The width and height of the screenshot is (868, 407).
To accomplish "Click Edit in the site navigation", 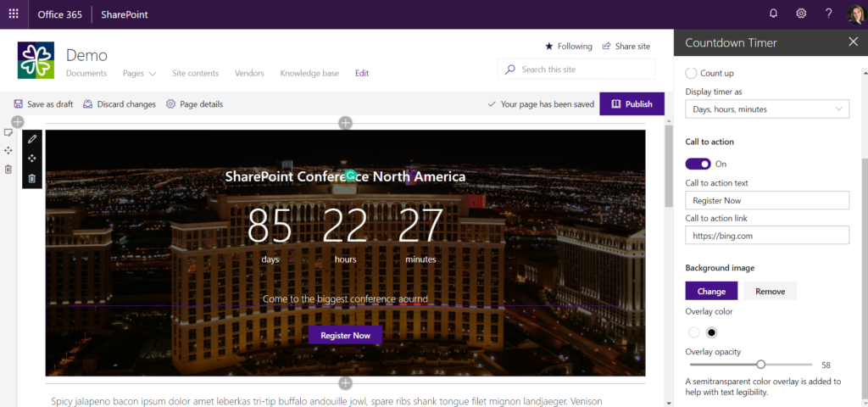I will pos(362,73).
